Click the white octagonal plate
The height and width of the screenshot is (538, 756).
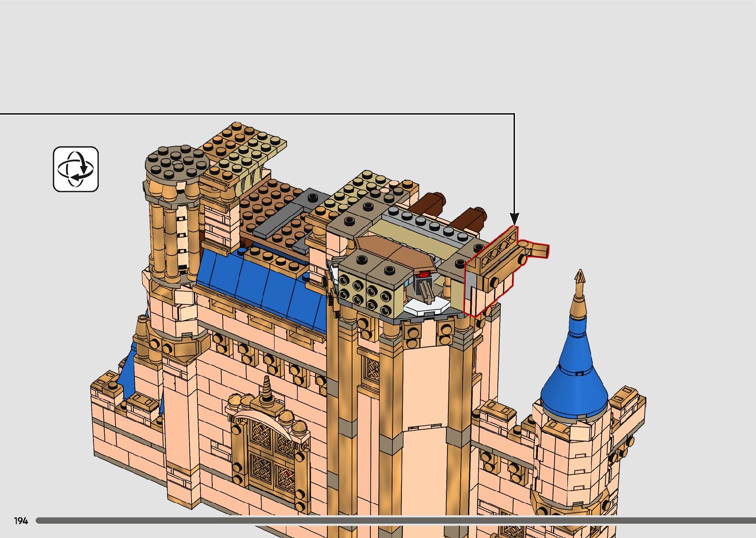(x=426, y=306)
